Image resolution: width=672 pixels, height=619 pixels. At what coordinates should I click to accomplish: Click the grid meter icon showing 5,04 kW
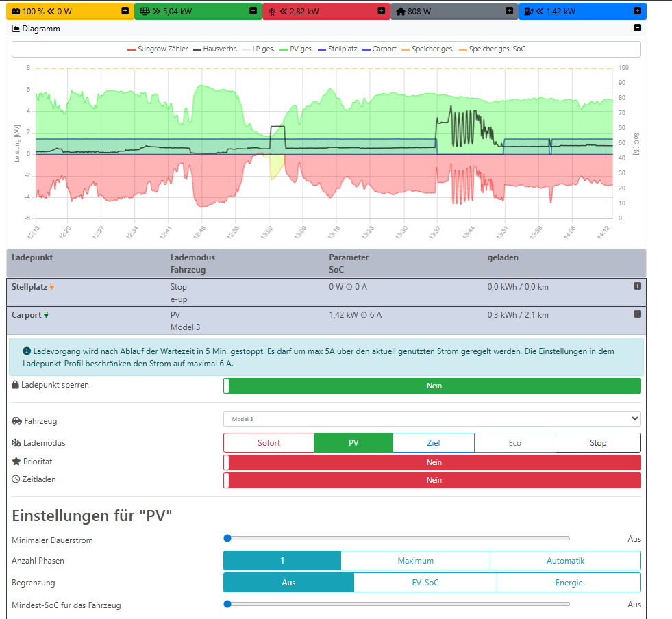pos(145,10)
